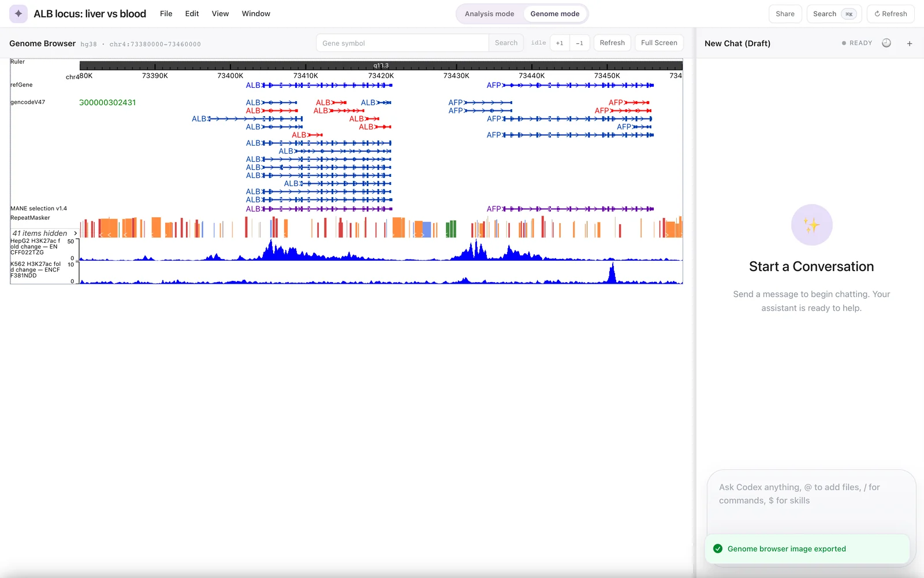Image resolution: width=924 pixels, height=578 pixels.
Task: Click the genome browser Refresh button
Action: coord(612,43)
